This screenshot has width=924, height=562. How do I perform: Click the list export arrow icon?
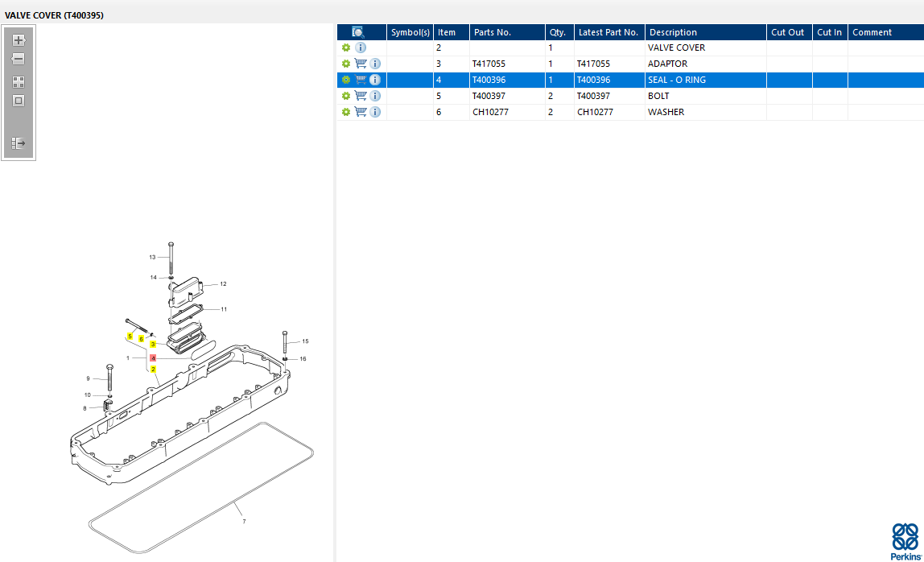(19, 143)
